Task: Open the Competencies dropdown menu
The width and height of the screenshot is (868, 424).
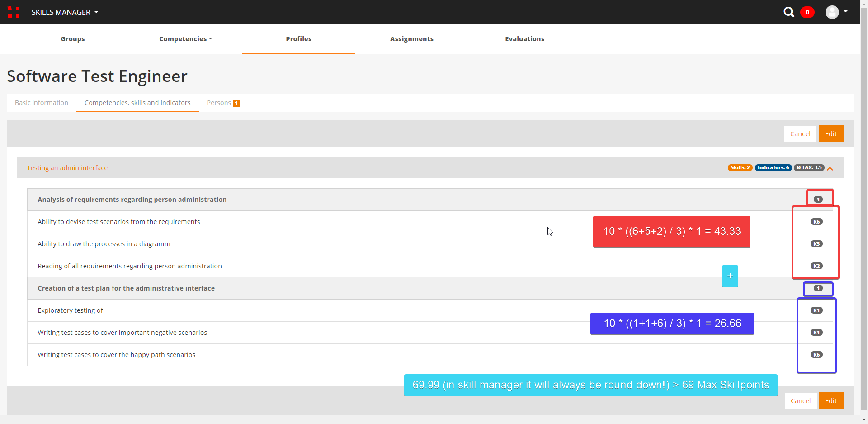Action: coord(186,39)
